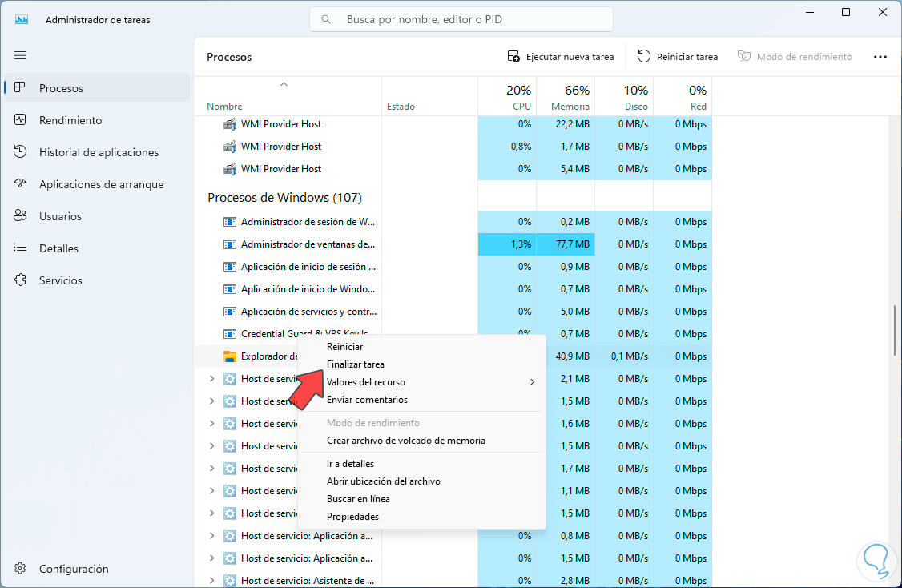Click the icon of Aplicación de inicio de Windo...
Viewport: 902px width, 588px height.
coord(230,289)
